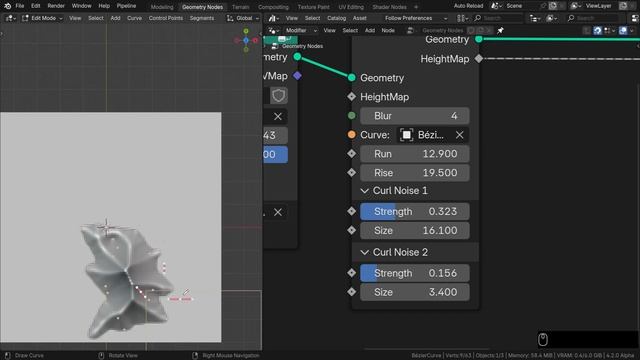Click the Geometry input socket
This screenshot has width=640, height=360.
click(x=352, y=78)
